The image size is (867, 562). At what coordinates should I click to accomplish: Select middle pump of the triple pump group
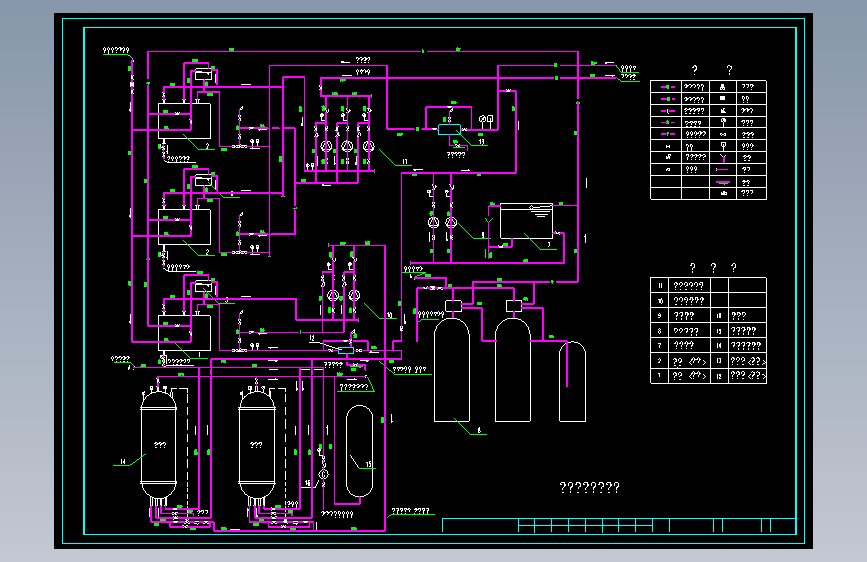coord(347,146)
